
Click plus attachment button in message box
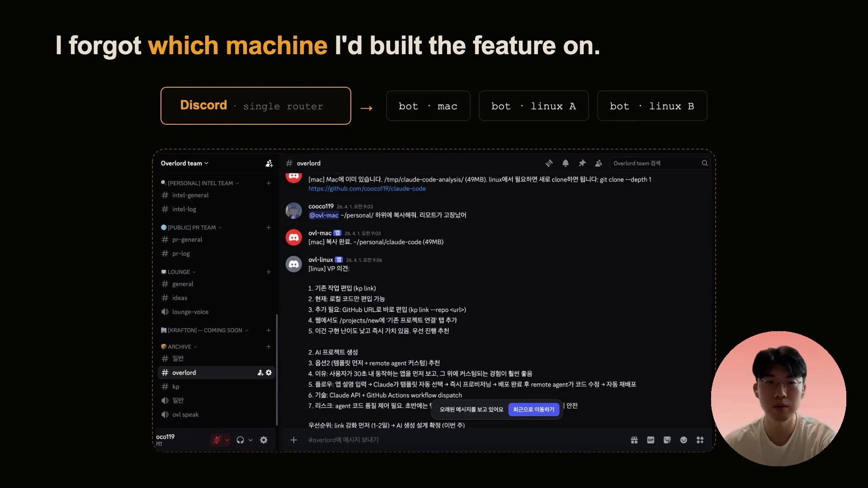click(x=294, y=440)
